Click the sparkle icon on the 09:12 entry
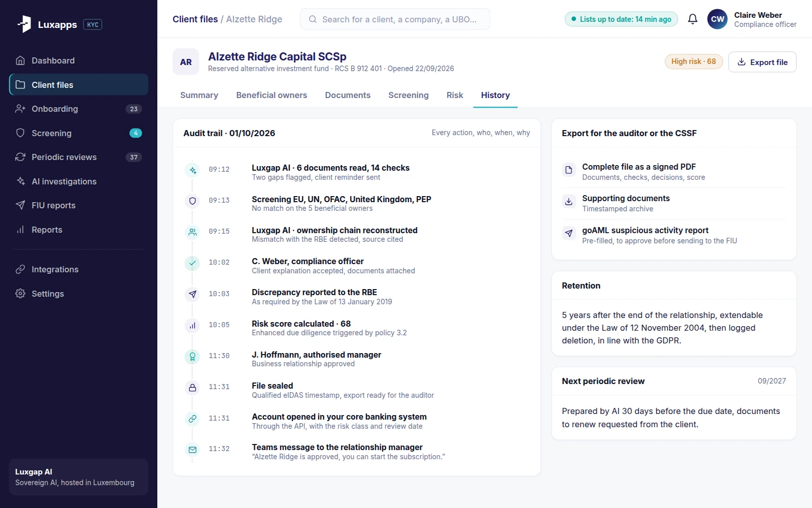The image size is (812, 508). pyautogui.click(x=192, y=170)
